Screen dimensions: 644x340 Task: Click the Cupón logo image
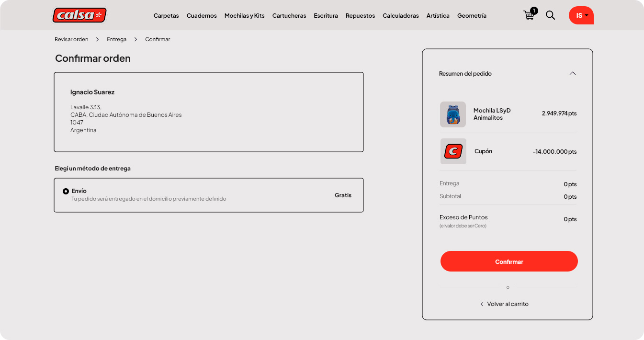(453, 151)
